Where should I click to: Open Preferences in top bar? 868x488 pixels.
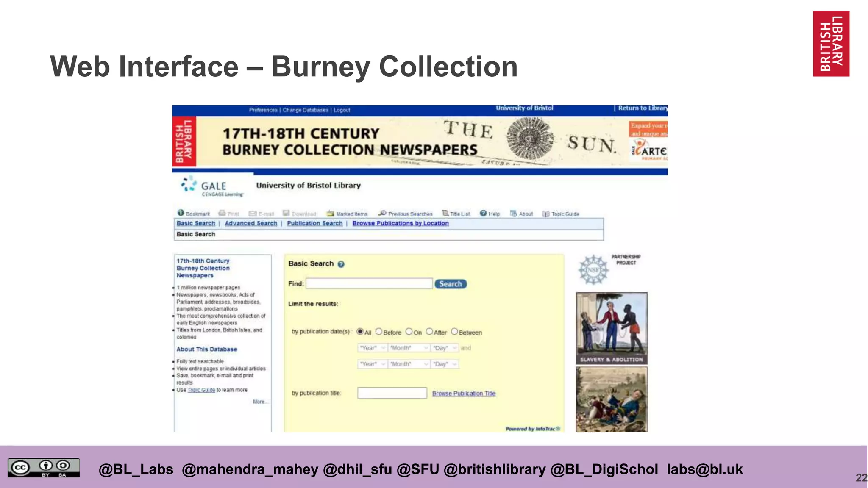pyautogui.click(x=263, y=110)
